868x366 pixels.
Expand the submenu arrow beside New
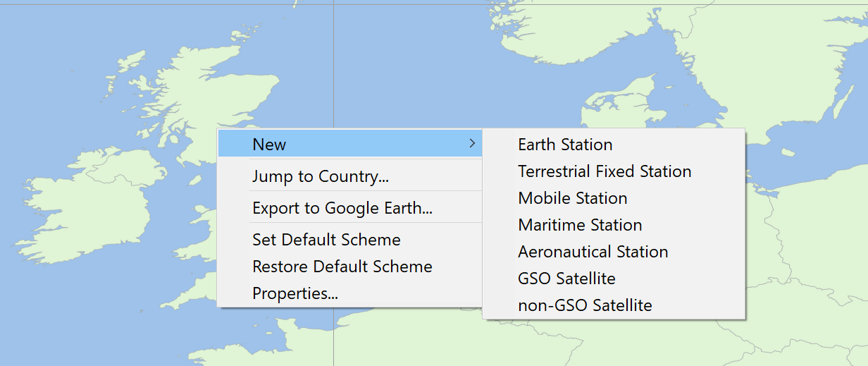472,145
